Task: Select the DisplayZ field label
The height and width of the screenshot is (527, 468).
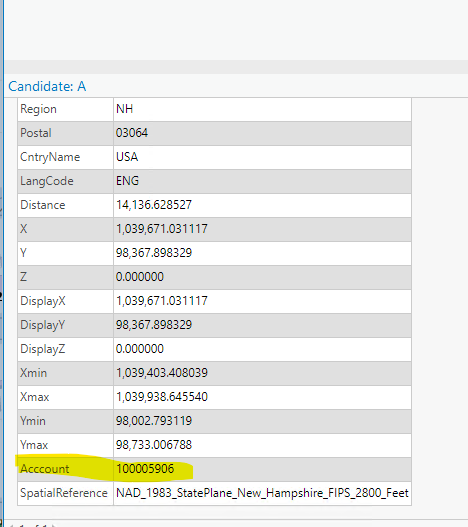Action: 43,349
